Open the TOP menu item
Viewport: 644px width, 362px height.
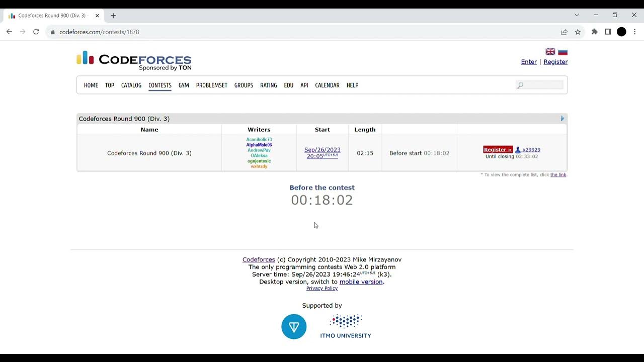click(x=110, y=85)
